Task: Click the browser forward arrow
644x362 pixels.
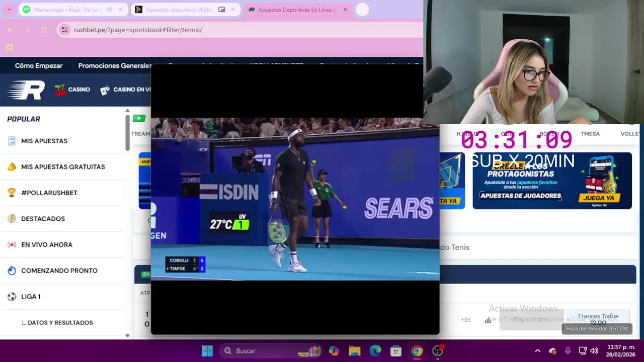Action: (x=27, y=30)
